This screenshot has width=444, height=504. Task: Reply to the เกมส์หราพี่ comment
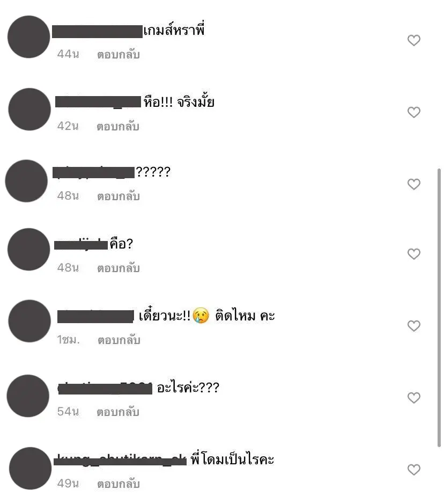119,54
